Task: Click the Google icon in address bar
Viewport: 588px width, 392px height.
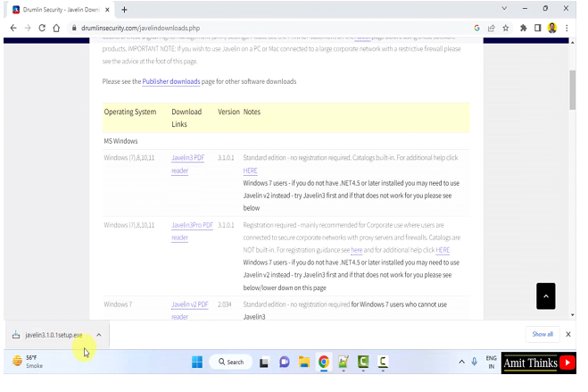Action: (476, 29)
